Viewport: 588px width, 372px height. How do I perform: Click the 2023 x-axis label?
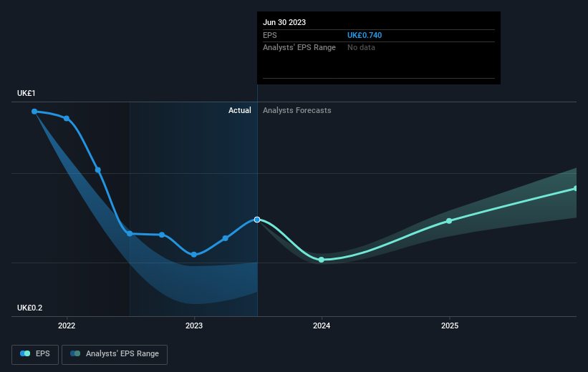pos(194,325)
